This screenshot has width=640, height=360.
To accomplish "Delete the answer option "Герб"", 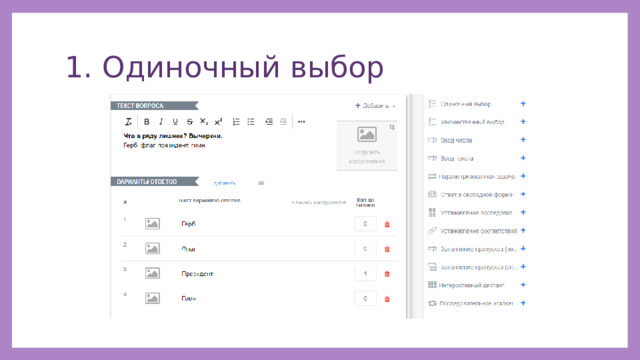I will click(387, 224).
